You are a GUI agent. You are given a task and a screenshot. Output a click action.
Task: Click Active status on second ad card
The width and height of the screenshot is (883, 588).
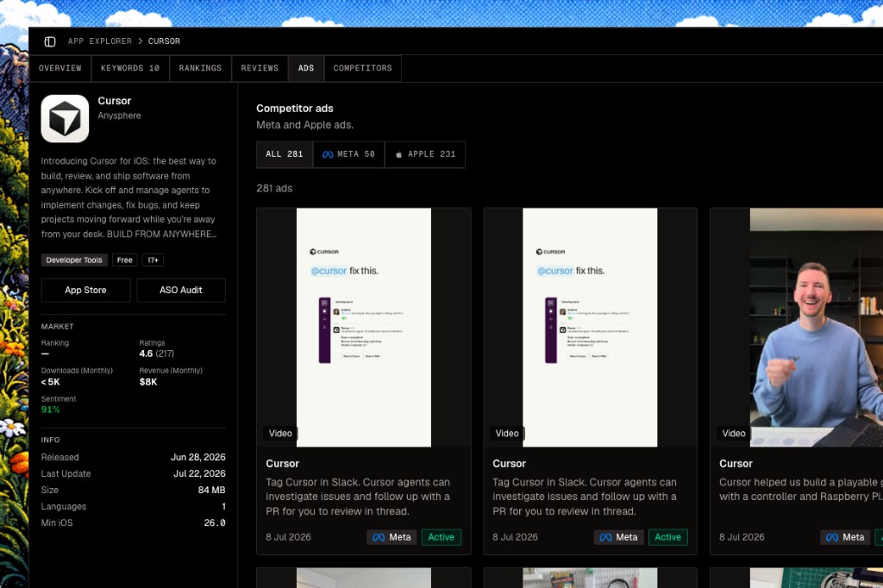[x=668, y=537]
